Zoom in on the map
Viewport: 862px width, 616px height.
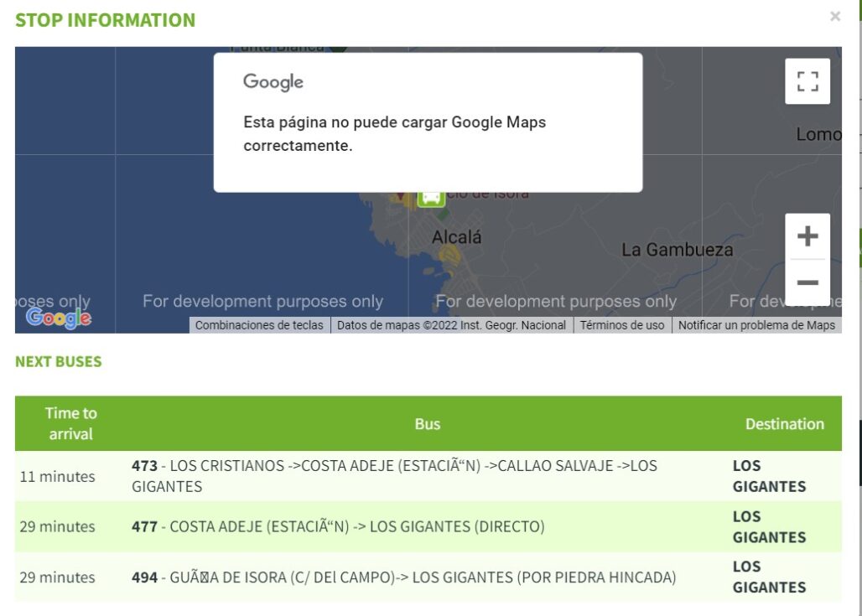click(x=807, y=236)
